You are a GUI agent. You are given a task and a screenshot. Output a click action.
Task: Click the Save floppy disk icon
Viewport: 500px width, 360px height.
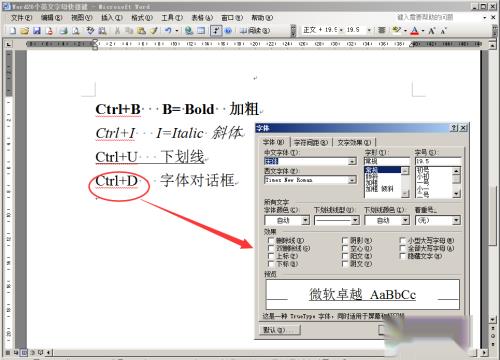click(x=37, y=31)
